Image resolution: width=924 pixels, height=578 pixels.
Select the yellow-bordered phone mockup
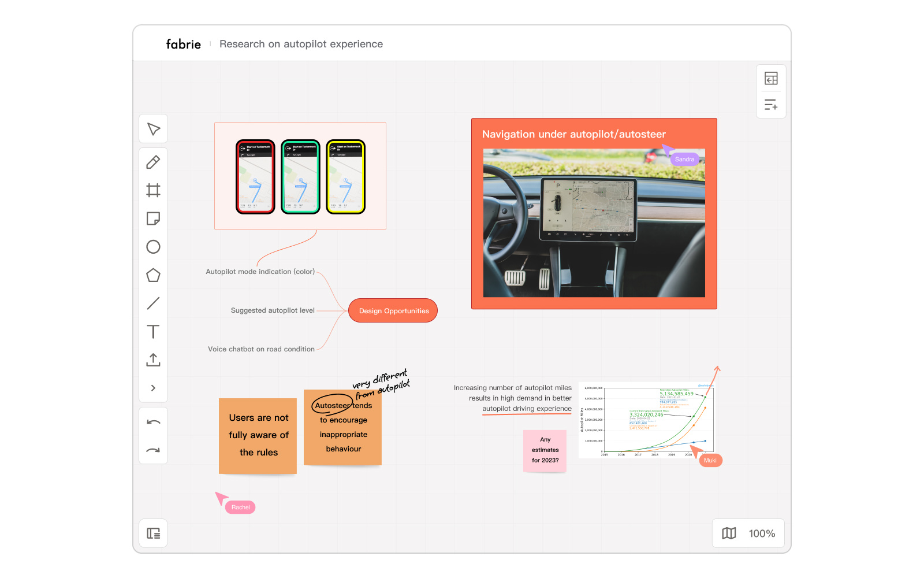tap(346, 177)
